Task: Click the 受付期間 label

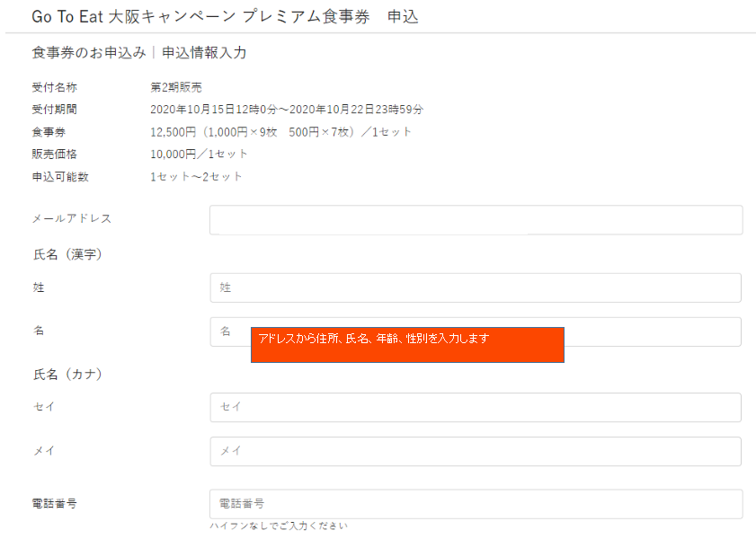Action: coord(55,110)
